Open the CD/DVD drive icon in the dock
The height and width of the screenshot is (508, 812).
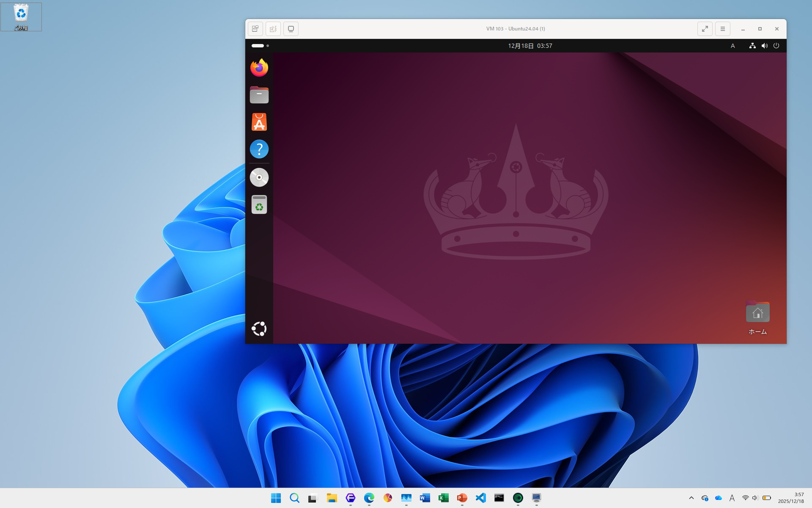pyautogui.click(x=259, y=177)
